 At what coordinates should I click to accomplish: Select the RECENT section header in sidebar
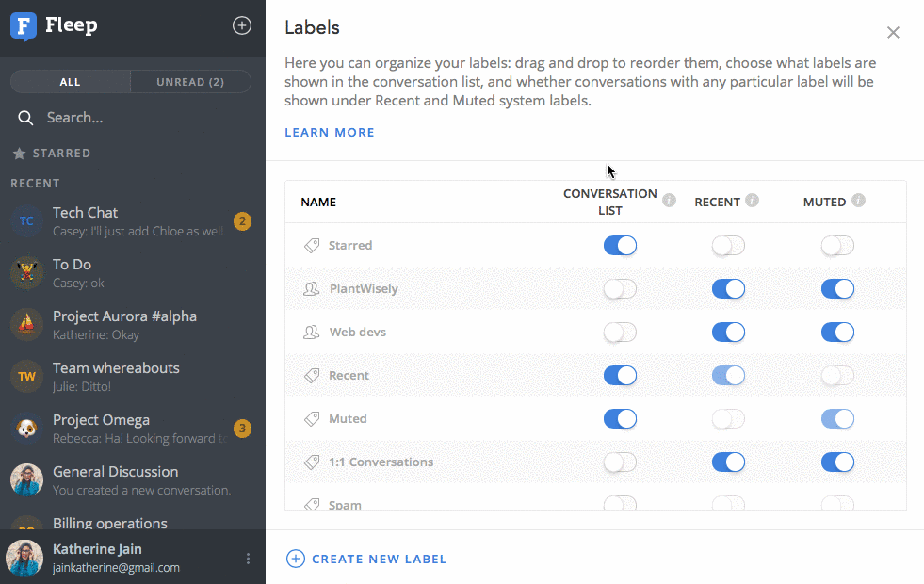click(x=36, y=184)
